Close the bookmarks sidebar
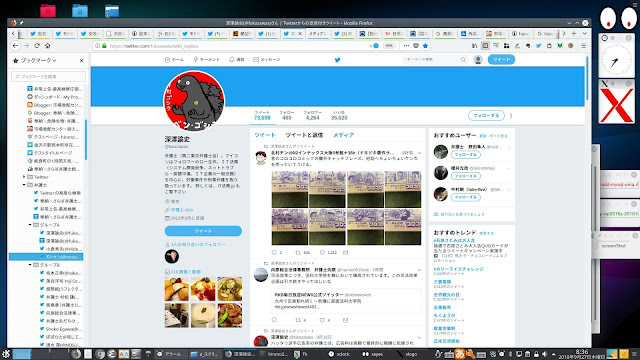Screen dimensions: 640x360 81,60
